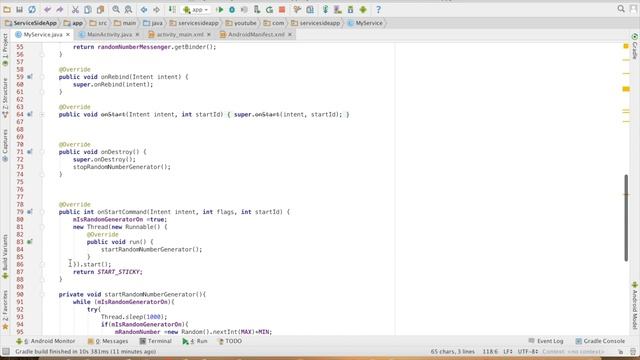This screenshot has width=640, height=360.
Task: Open the green Android icon in toolbar
Action: (x=363, y=9)
